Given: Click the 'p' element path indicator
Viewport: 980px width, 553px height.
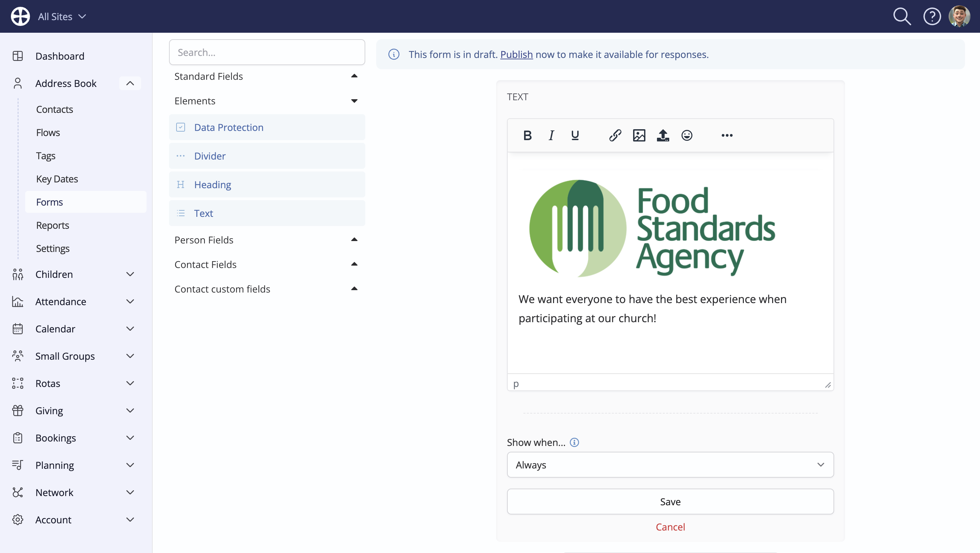Looking at the screenshot, I should pos(516,384).
